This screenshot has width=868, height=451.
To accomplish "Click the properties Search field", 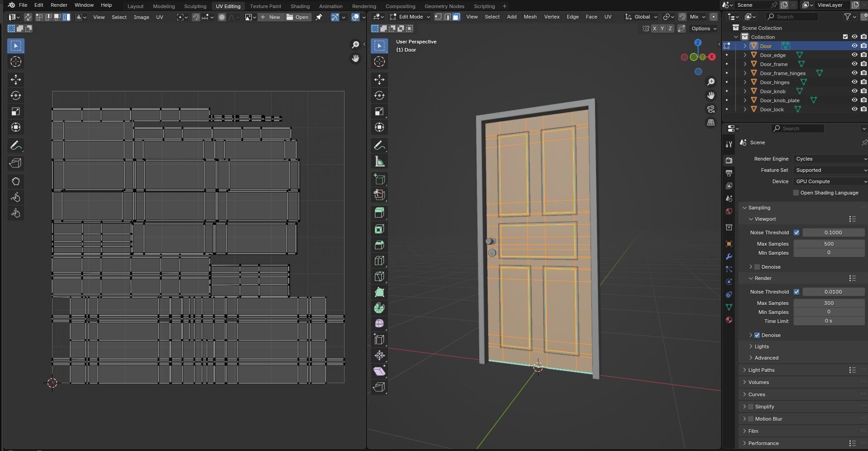I will pos(798,128).
